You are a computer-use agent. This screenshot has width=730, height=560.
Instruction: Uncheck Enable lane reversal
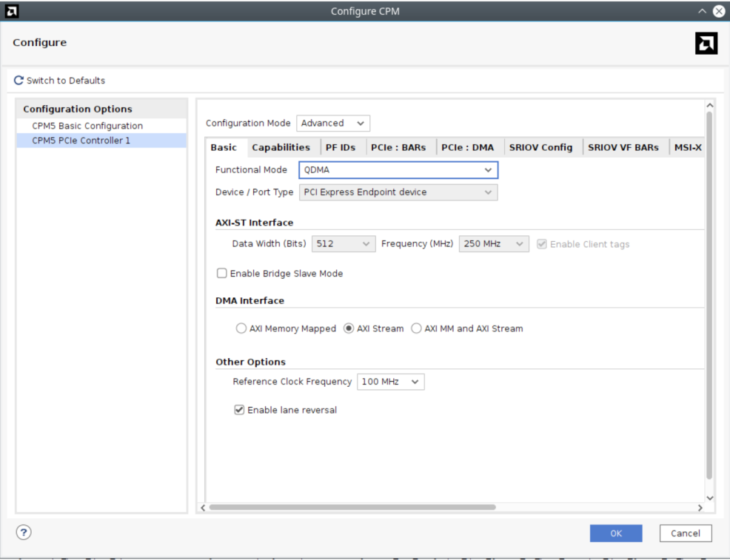(x=239, y=410)
